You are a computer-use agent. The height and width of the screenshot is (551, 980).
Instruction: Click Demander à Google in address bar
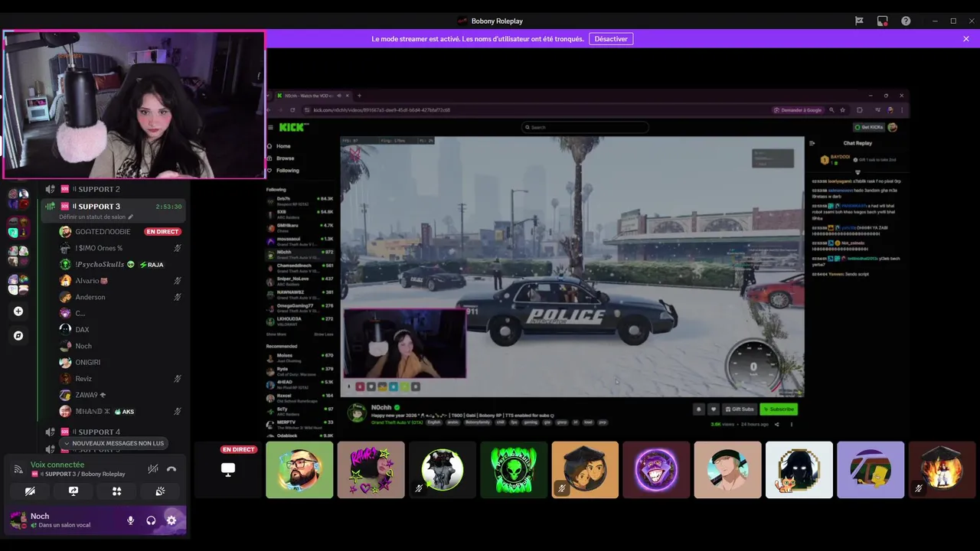[x=799, y=110]
